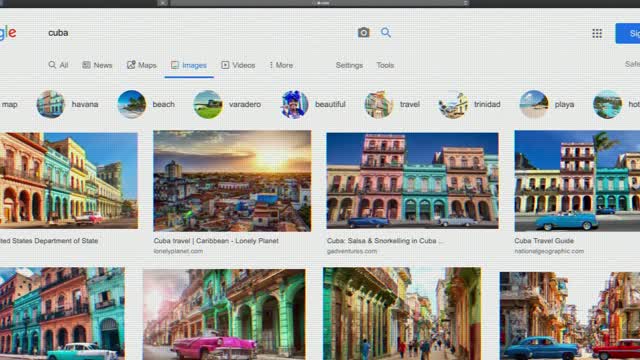Click 'United States Department of State' caption

[x=49, y=241]
